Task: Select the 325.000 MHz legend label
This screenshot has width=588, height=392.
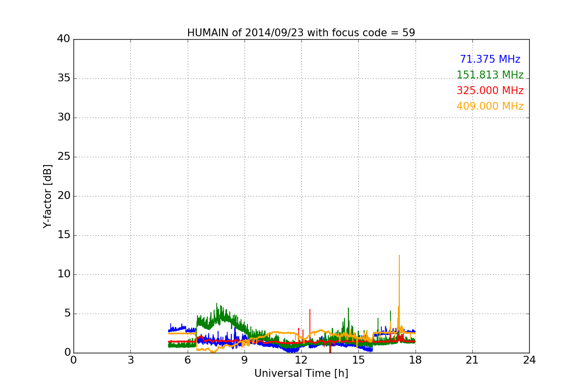Action: [x=490, y=91]
